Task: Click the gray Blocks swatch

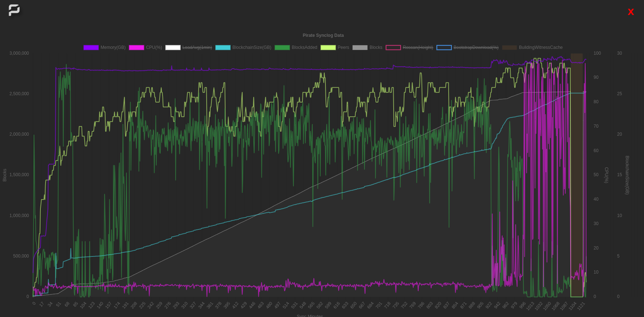Action: click(x=360, y=47)
